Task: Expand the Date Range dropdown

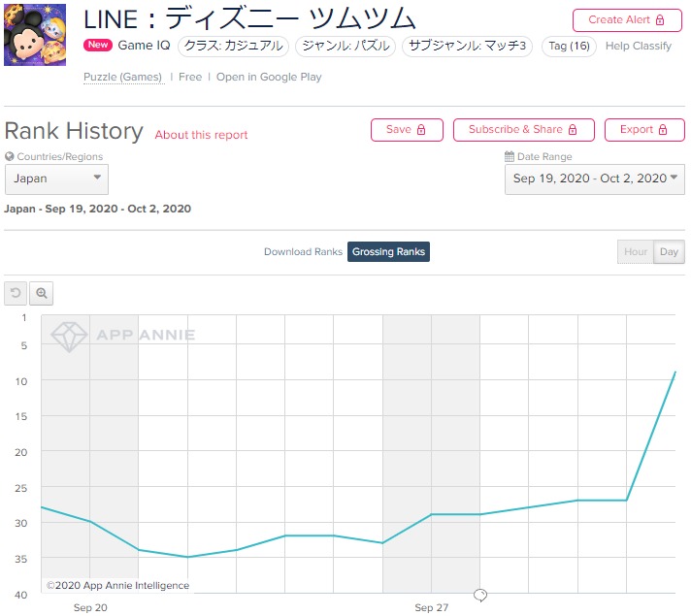Action: tap(594, 178)
